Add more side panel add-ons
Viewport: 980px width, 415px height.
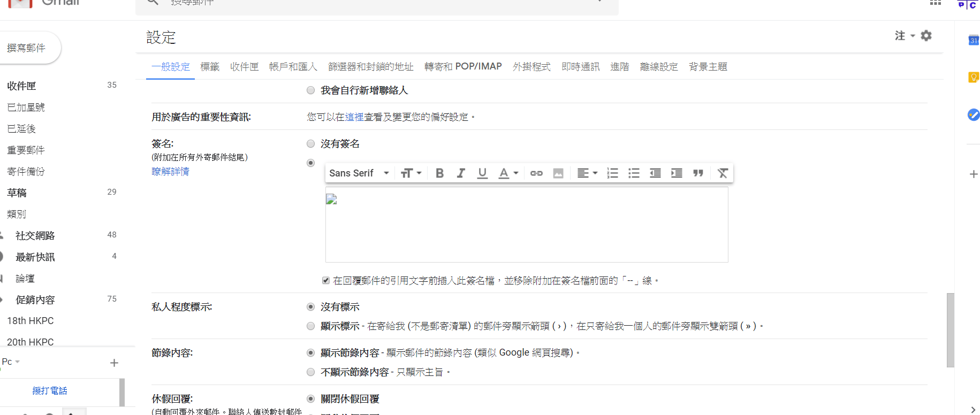coord(974,174)
